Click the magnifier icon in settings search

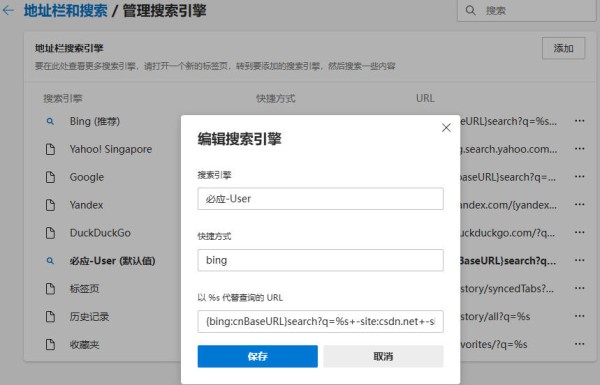pos(470,10)
